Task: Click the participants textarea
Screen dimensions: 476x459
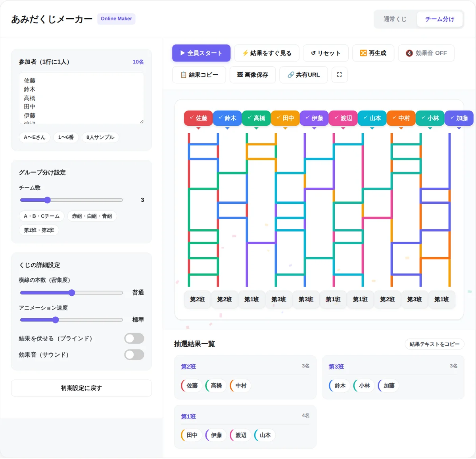Action: click(x=81, y=98)
